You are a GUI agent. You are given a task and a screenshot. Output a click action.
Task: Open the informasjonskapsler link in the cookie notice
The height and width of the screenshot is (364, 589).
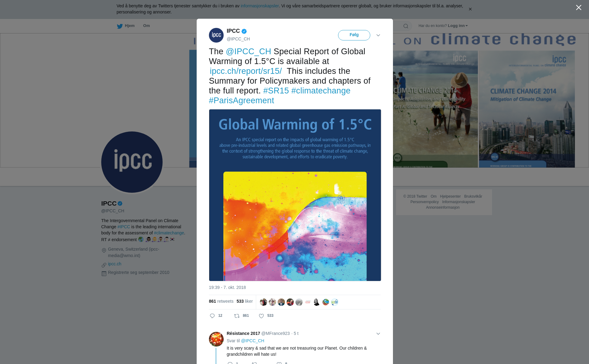260,6
